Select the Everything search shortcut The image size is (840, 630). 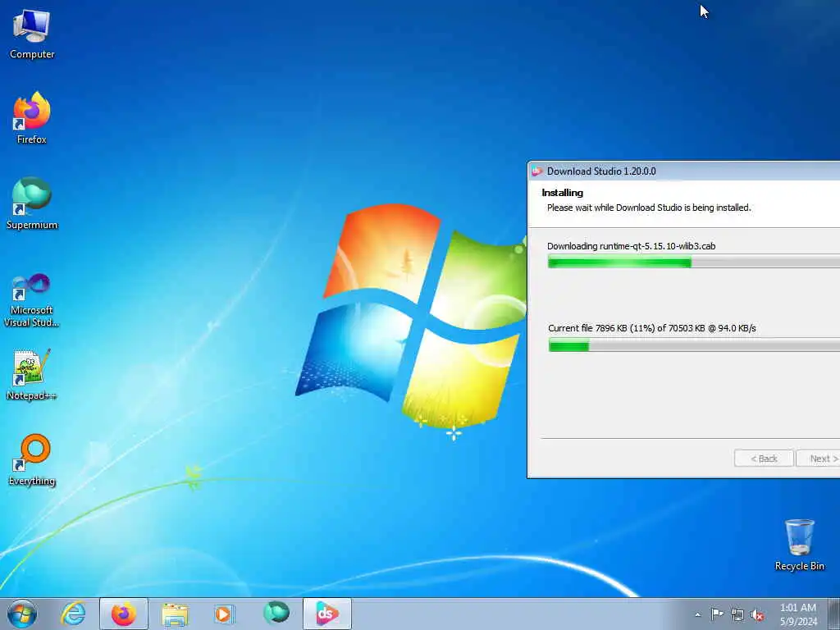[32, 459]
